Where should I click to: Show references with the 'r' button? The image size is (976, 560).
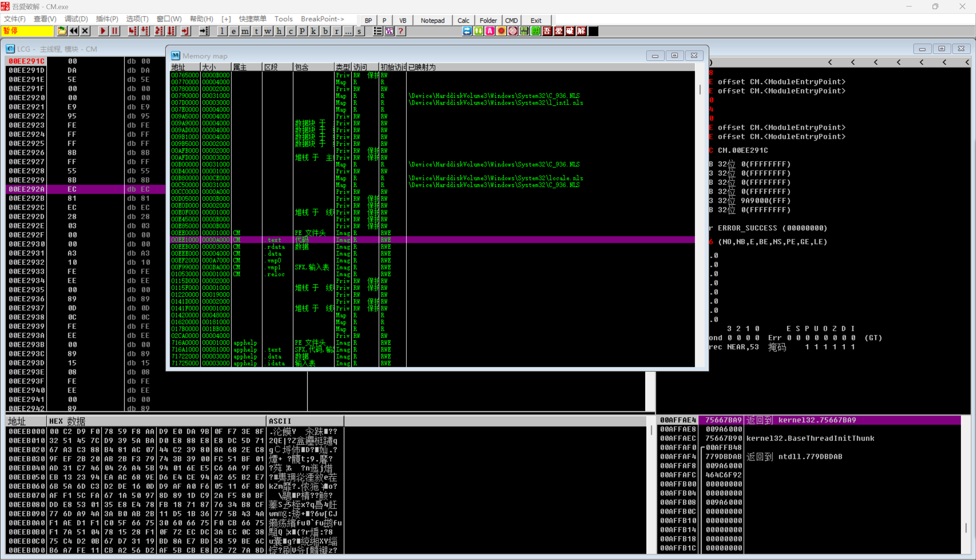[x=337, y=31]
